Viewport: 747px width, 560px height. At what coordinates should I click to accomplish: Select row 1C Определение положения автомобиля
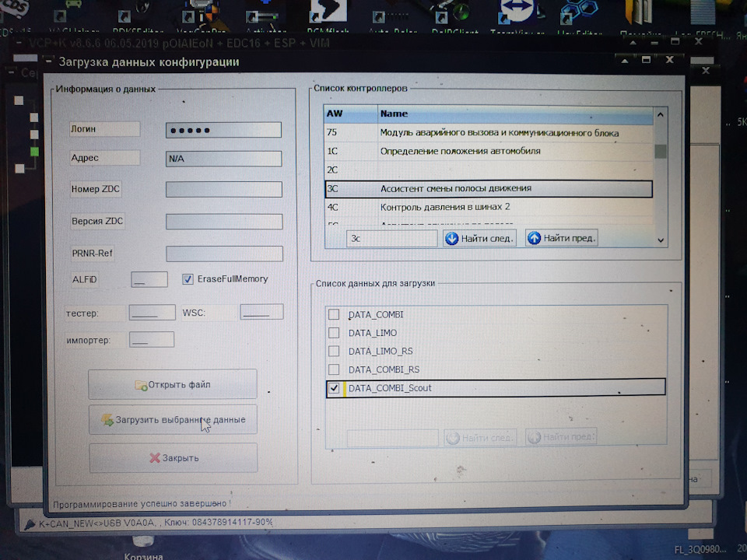[489, 152]
